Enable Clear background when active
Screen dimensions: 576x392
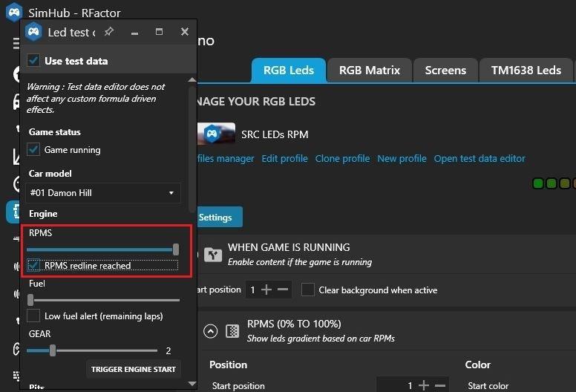coord(308,290)
